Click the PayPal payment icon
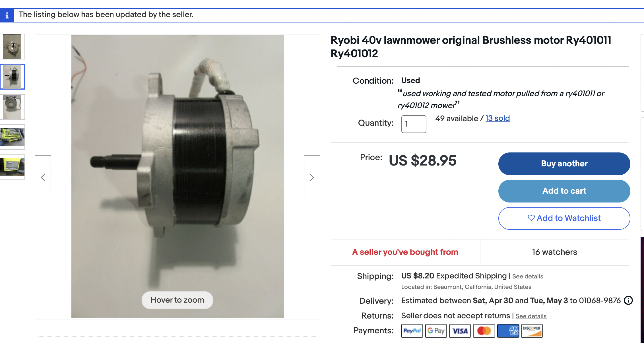This screenshot has height=343, width=644. (412, 331)
